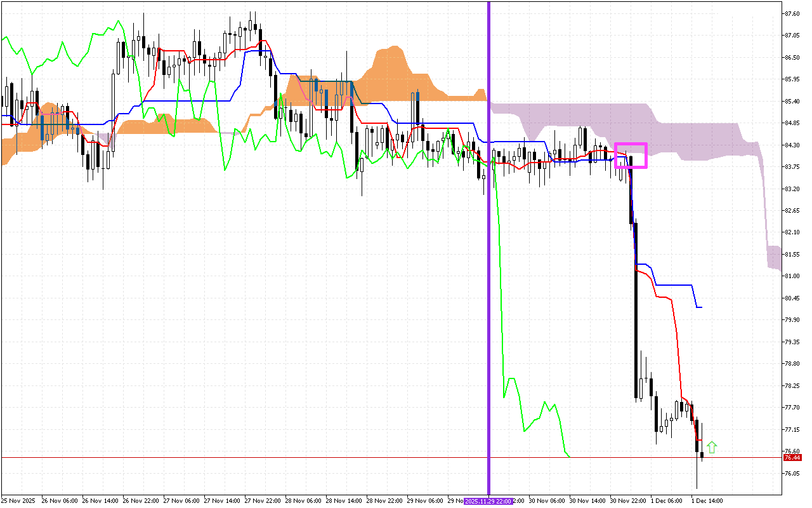This screenshot has height=508, width=812.
Task: Click the highlighted 2025.11.29 22:00 date label
Action: [x=486, y=501]
